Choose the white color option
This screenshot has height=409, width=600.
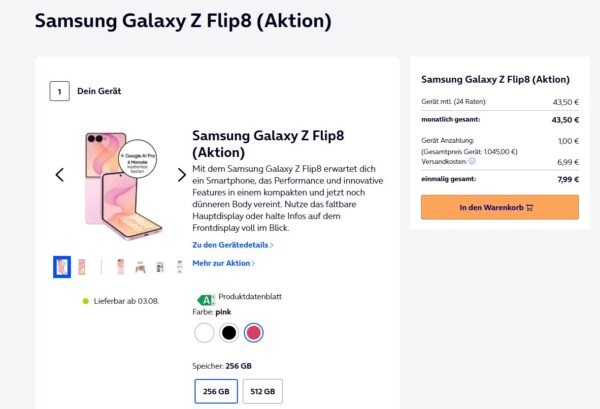pyautogui.click(x=204, y=332)
